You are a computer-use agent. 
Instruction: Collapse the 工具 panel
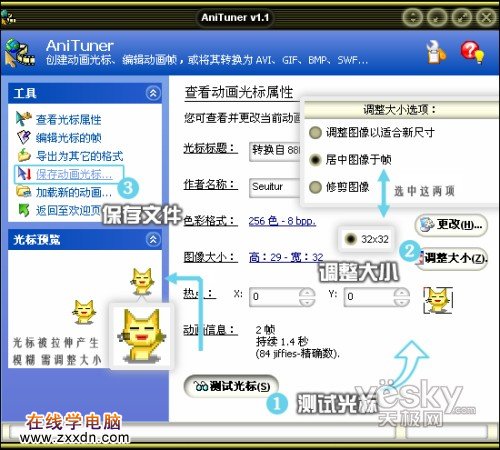pos(153,93)
